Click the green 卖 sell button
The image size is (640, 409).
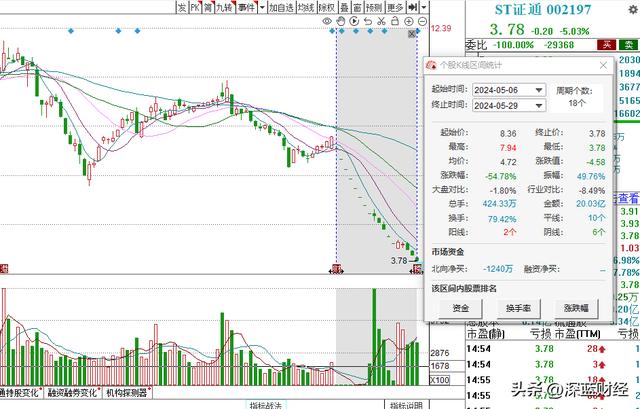click(x=629, y=44)
